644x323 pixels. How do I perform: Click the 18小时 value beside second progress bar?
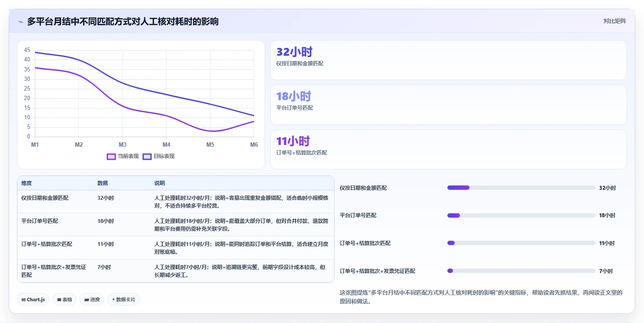pos(607,215)
